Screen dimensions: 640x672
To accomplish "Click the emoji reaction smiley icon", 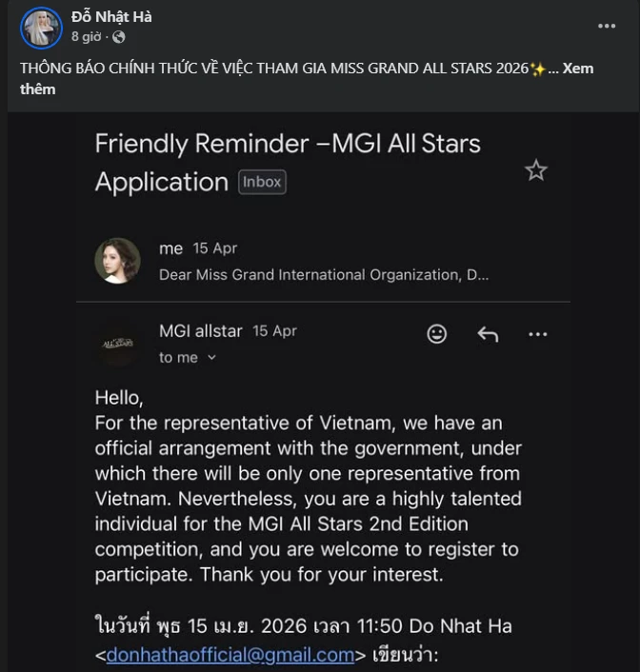I will pos(437,334).
